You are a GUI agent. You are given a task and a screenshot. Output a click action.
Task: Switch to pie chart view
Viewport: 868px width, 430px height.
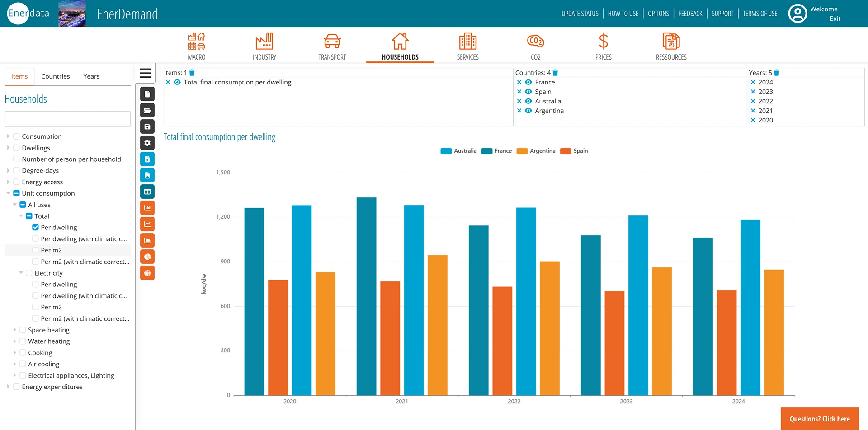tap(147, 256)
